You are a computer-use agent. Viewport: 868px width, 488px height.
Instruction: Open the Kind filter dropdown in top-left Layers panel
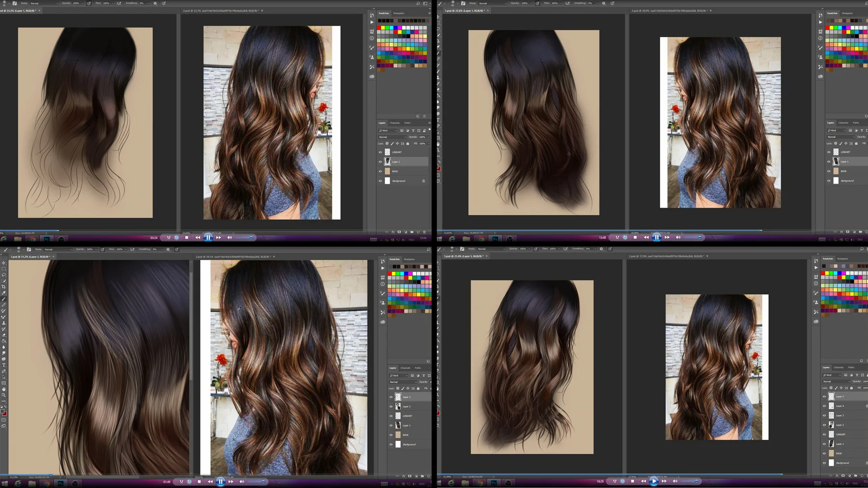click(388, 131)
